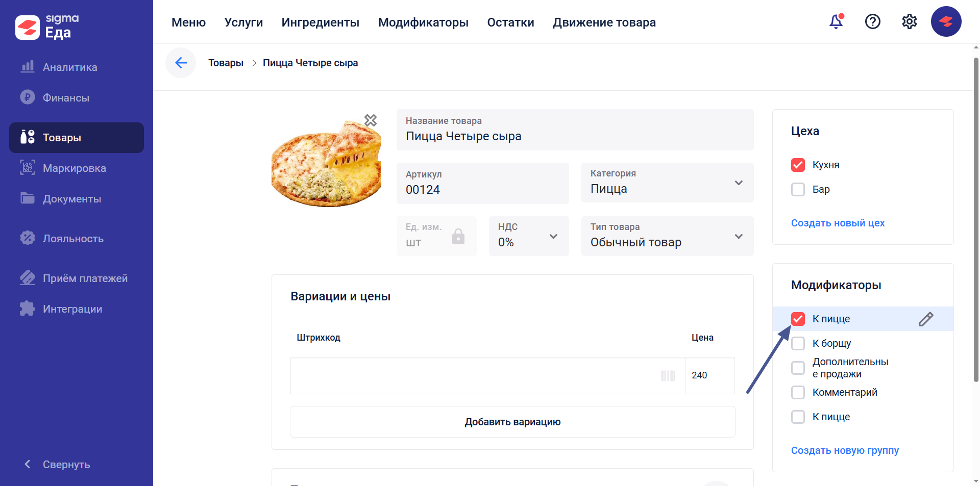Click the help question mark icon
The width and height of the screenshot is (980, 486).
point(873,22)
